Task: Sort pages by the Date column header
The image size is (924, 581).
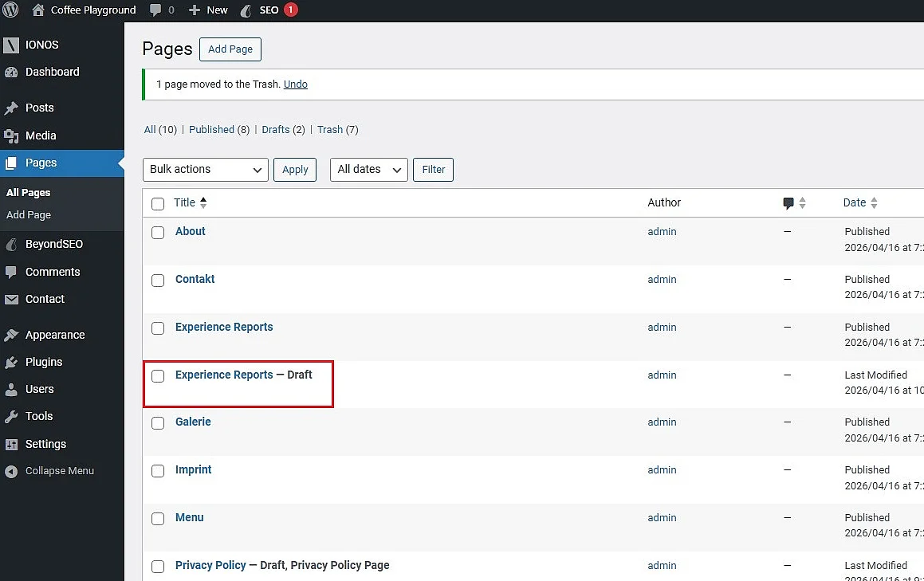Action: tap(855, 202)
